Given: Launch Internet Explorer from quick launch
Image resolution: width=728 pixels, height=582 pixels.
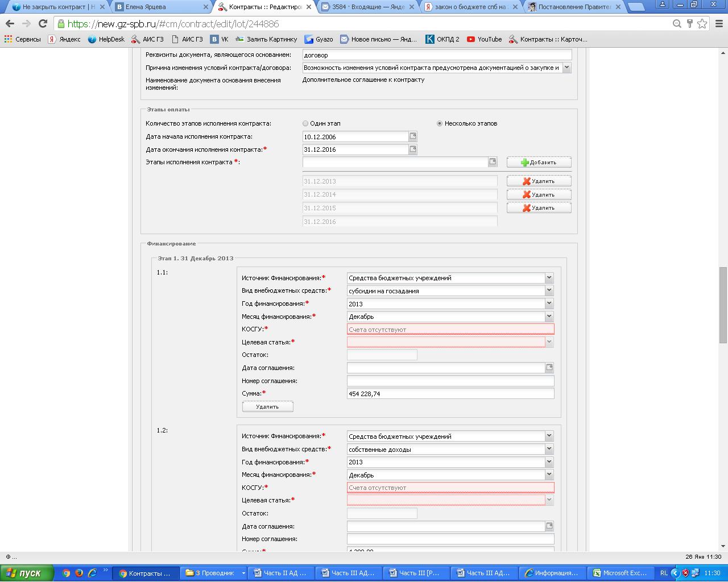Looking at the screenshot, I should pos(92,573).
